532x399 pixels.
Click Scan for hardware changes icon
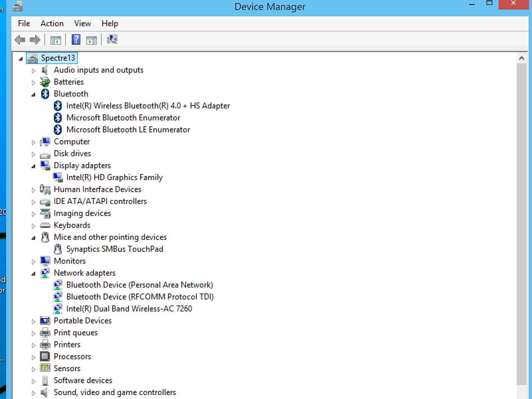112,39
